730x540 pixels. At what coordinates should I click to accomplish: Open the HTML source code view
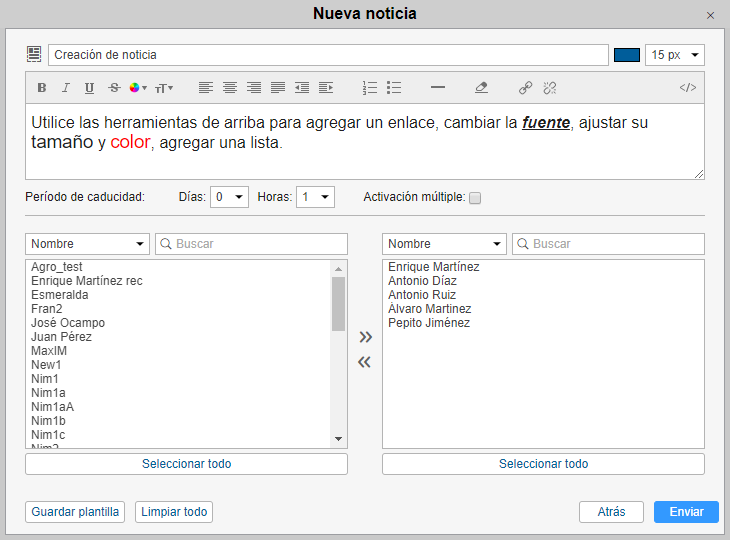click(x=688, y=88)
